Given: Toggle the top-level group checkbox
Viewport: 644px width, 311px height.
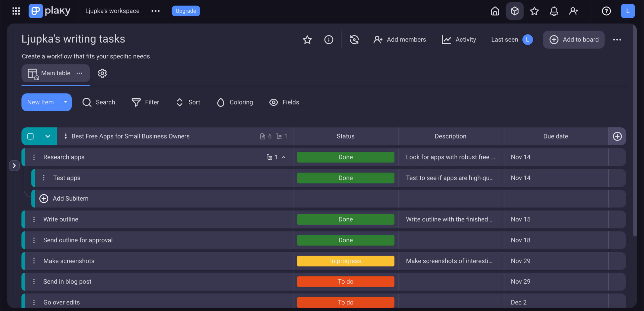Looking at the screenshot, I should 30,136.
